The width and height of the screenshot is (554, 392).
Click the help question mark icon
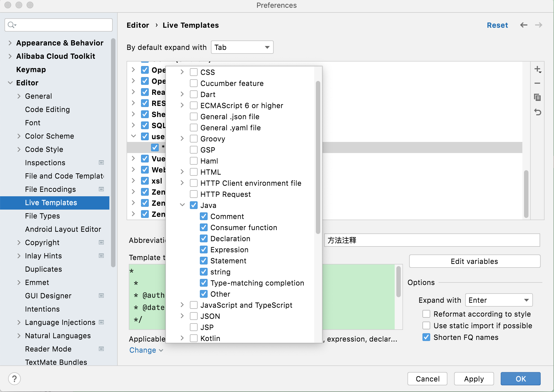click(14, 379)
